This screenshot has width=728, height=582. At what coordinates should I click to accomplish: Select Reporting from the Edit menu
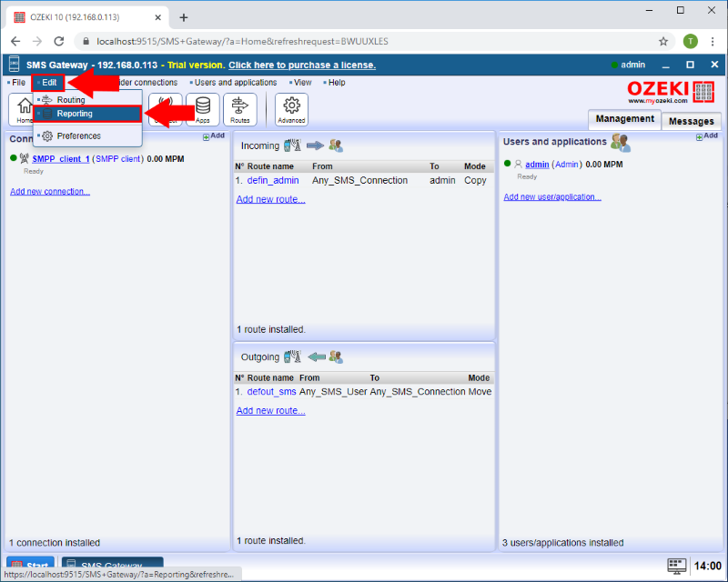click(x=87, y=114)
